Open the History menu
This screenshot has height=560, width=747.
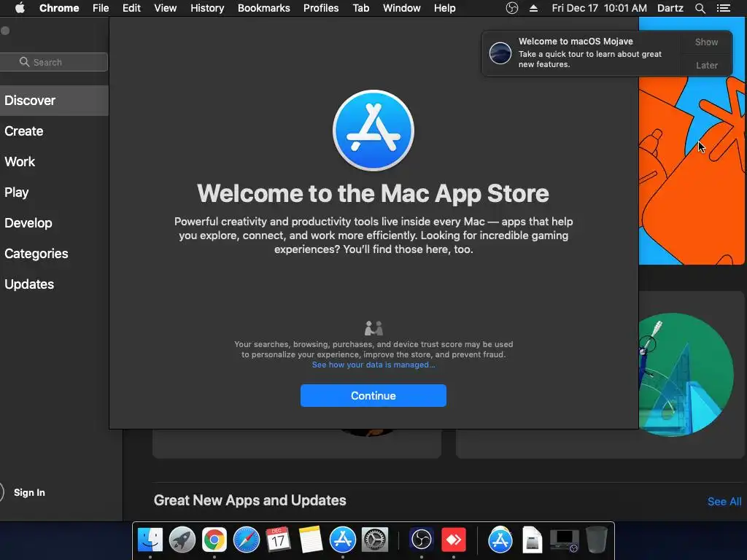(207, 8)
